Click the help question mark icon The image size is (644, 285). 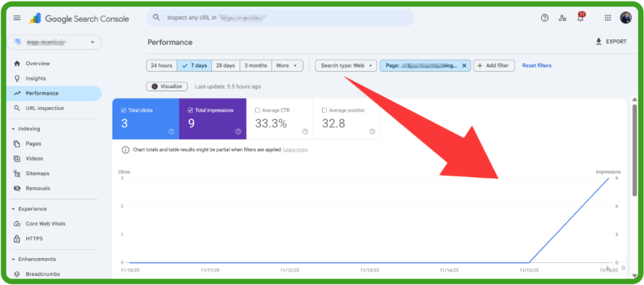(544, 18)
